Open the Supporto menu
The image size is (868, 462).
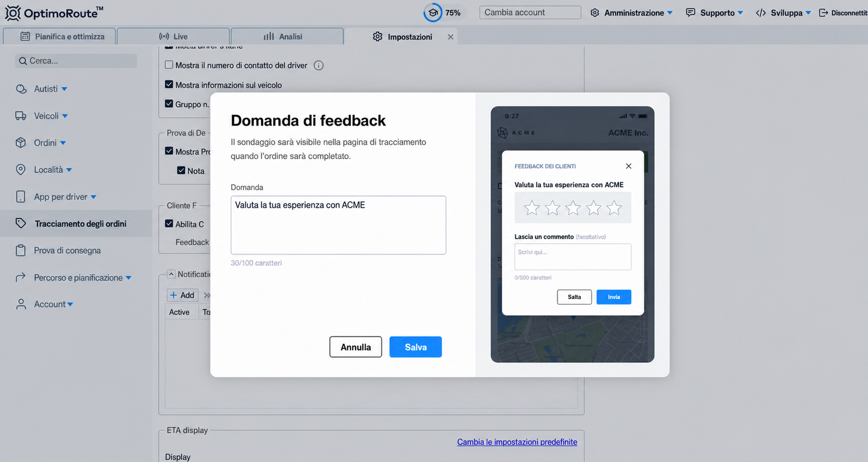click(714, 12)
